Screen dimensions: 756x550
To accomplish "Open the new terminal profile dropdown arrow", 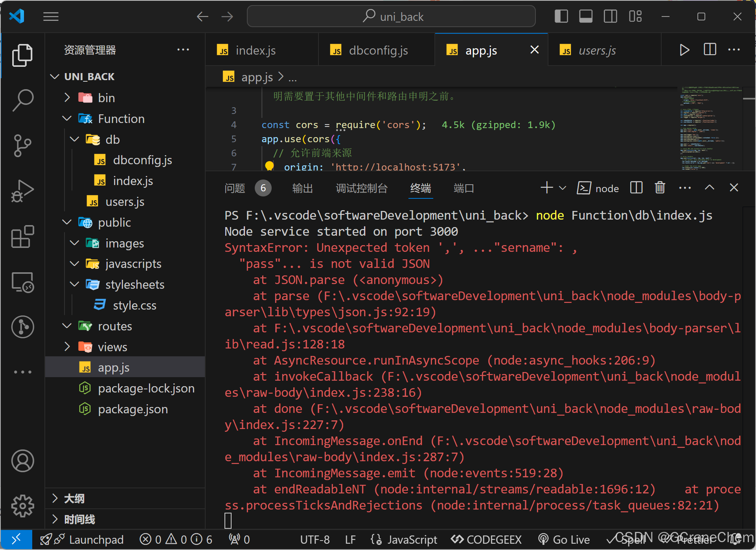I will coord(563,188).
